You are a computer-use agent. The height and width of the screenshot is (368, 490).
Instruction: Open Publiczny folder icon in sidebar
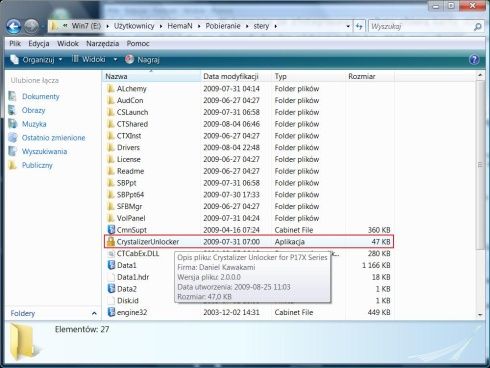(x=13, y=165)
